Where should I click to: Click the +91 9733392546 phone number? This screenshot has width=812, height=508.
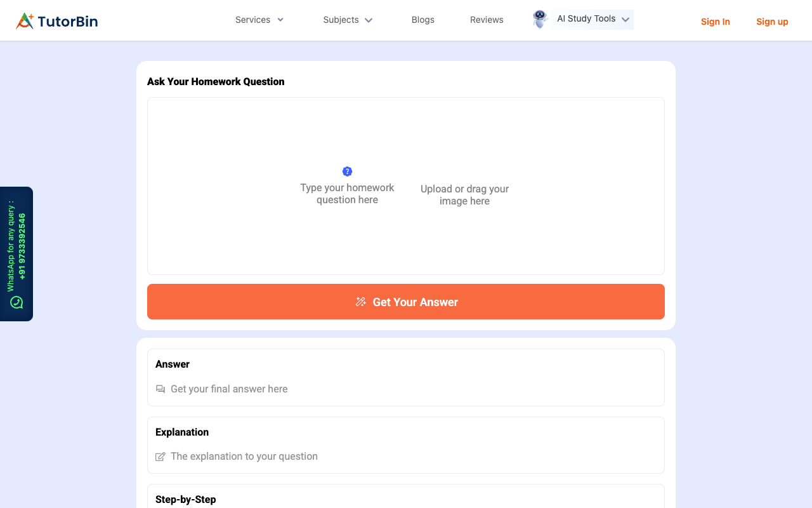click(x=22, y=246)
